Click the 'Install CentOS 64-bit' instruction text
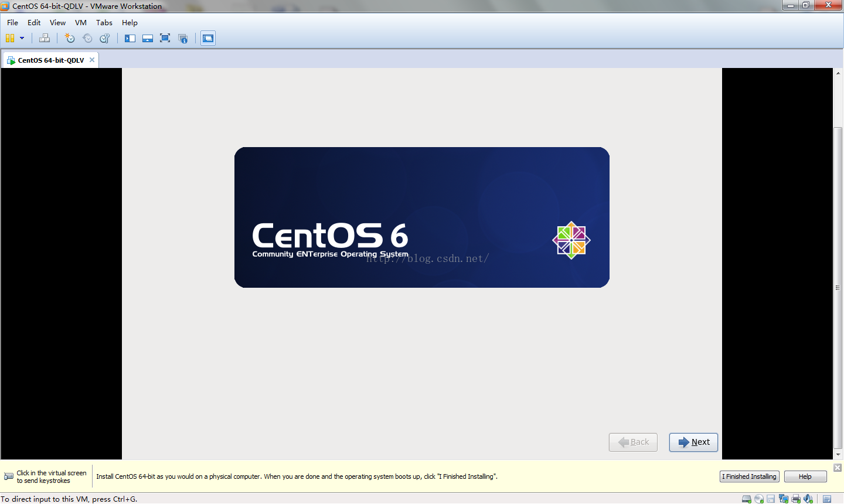Image resolution: width=844 pixels, height=504 pixels. pos(297,476)
